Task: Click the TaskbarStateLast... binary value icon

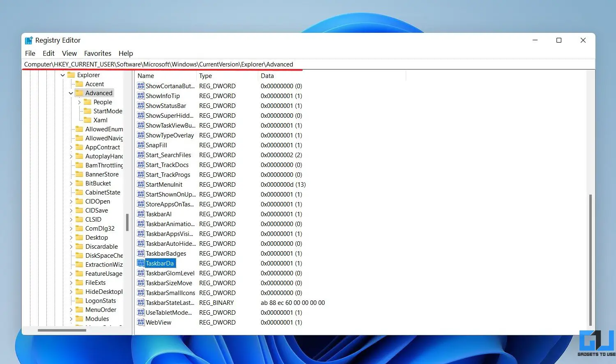Action: (x=141, y=302)
